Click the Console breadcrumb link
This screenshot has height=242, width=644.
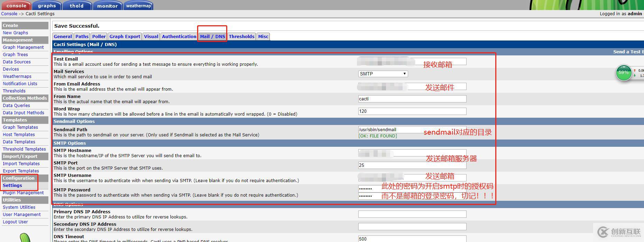tap(9, 14)
